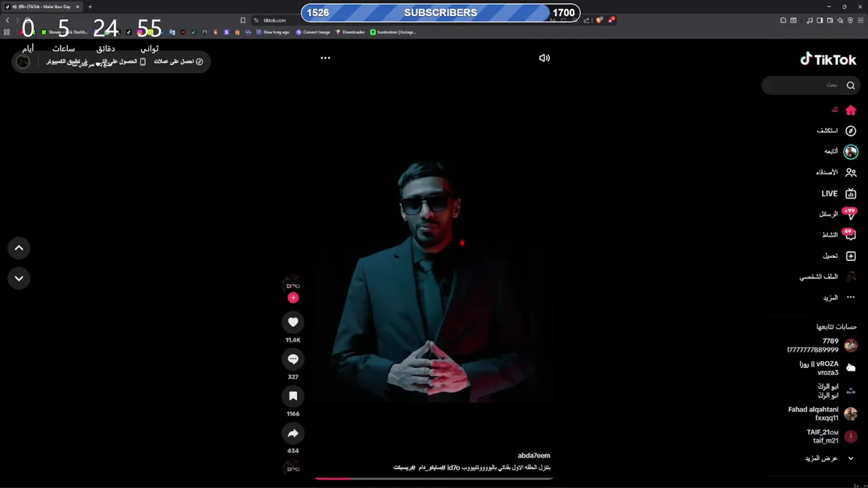
Task: Click the Get desktop app button
Action: click(95, 62)
